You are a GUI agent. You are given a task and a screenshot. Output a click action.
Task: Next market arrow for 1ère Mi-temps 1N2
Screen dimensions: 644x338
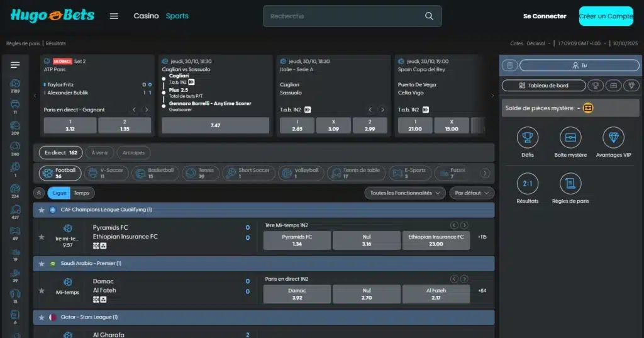pos(464,225)
